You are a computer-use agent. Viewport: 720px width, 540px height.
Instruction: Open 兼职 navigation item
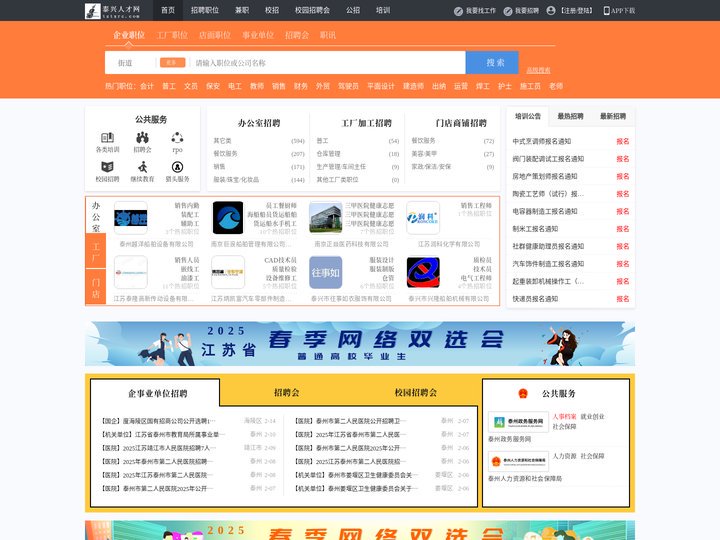coord(242,10)
